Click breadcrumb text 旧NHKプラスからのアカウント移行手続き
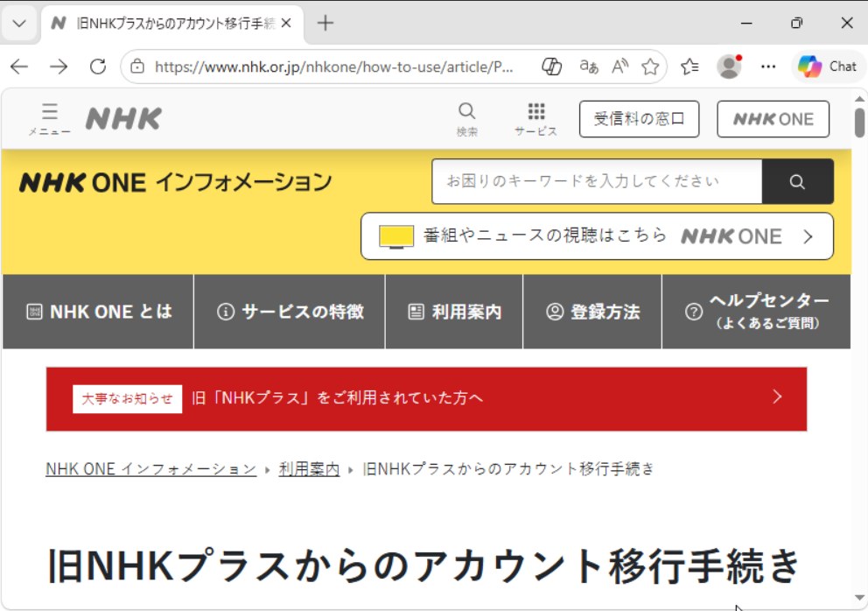868x611 pixels. point(508,468)
